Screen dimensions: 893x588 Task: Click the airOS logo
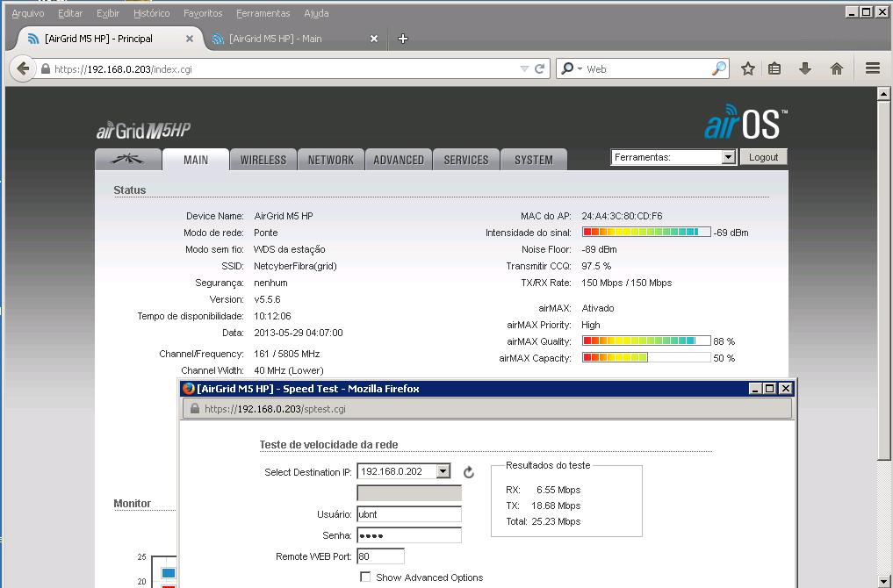(x=745, y=122)
